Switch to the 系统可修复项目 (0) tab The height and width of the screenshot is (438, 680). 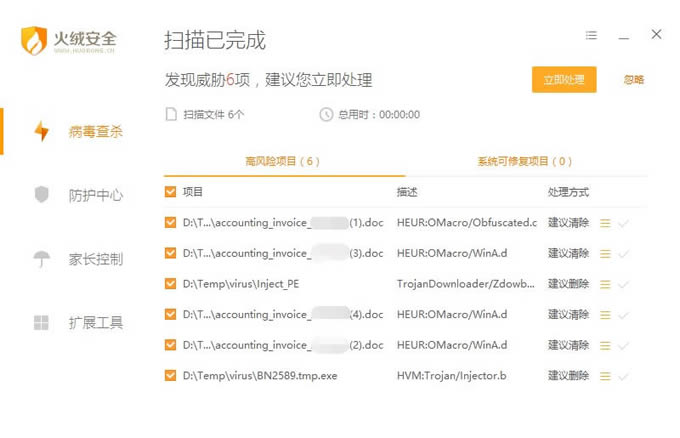(525, 161)
